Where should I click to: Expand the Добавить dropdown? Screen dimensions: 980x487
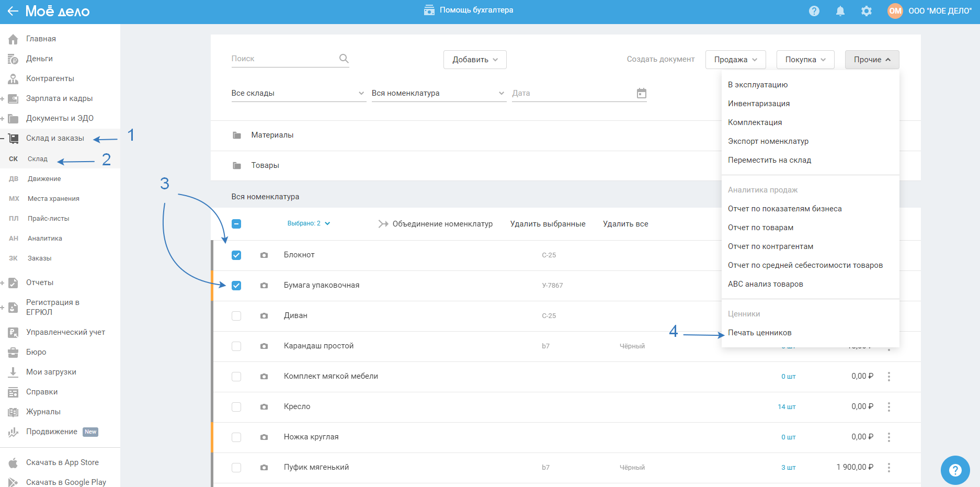[x=475, y=60]
